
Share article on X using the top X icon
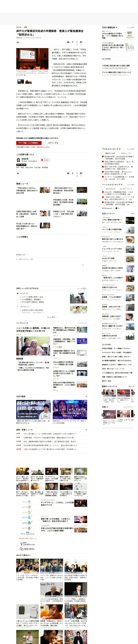tap(77, 42)
